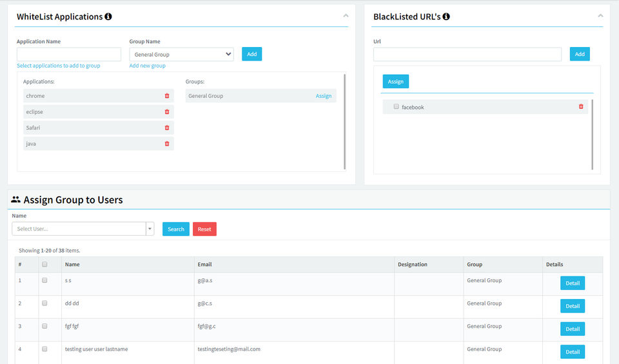This screenshot has height=364, width=619.
Task: Check the box for user dd dd
Action: [x=44, y=303]
